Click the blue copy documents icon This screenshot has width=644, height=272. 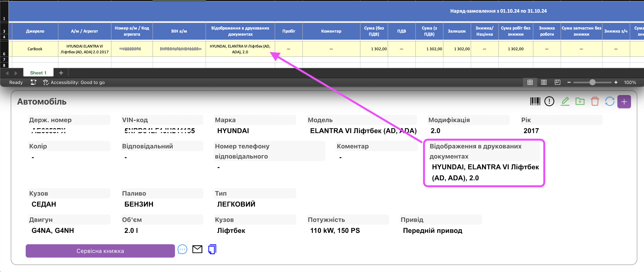(212, 249)
